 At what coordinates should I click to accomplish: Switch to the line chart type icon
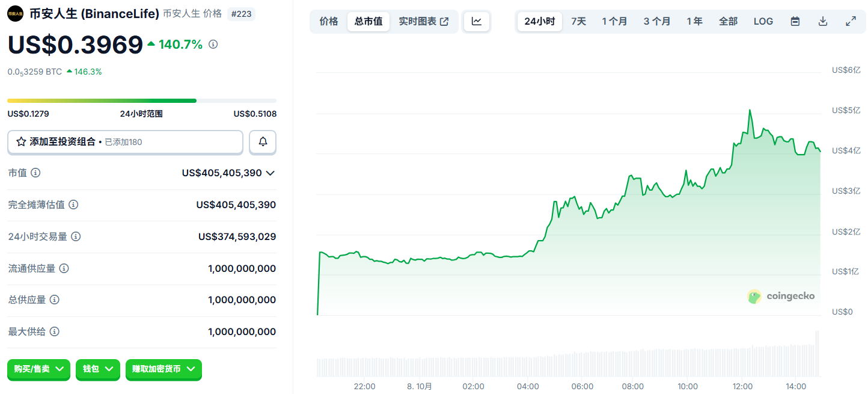[477, 22]
